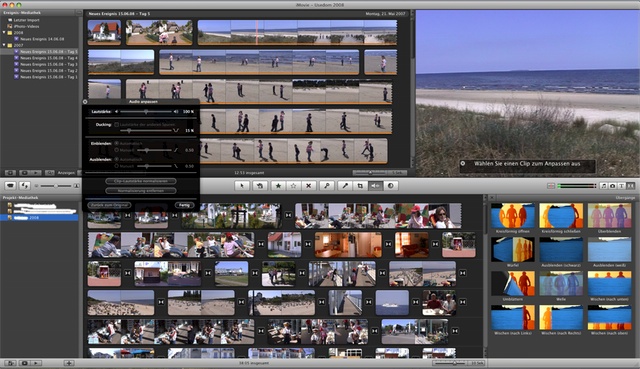640x369 pixels.
Task: Add a new project with plus button
Action: pyautogui.click(x=69, y=363)
